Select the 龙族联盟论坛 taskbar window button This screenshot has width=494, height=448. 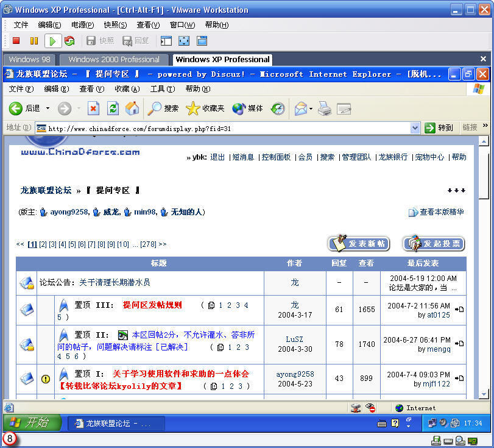click(x=116, y=424)
